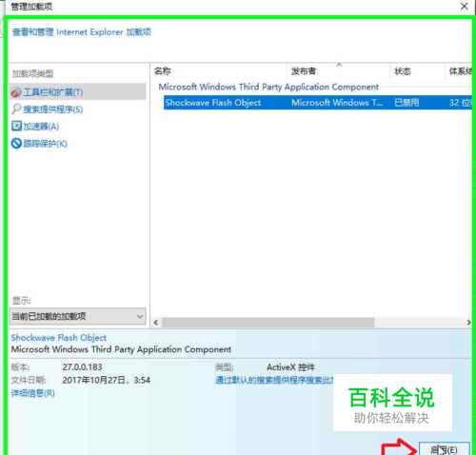Open the currently loaded add-ons dropdown
476x455 pixels.
click(77, 316)
